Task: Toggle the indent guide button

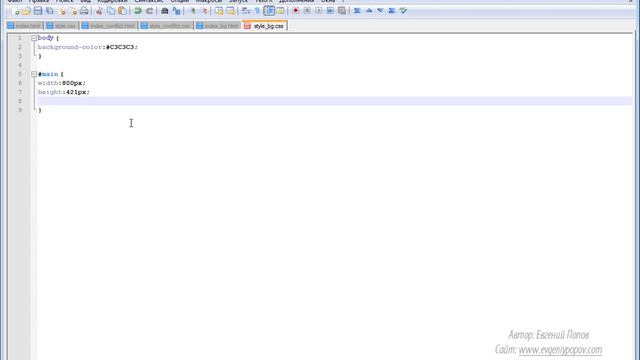Action: pyautogui.click(x=269, y=11)
